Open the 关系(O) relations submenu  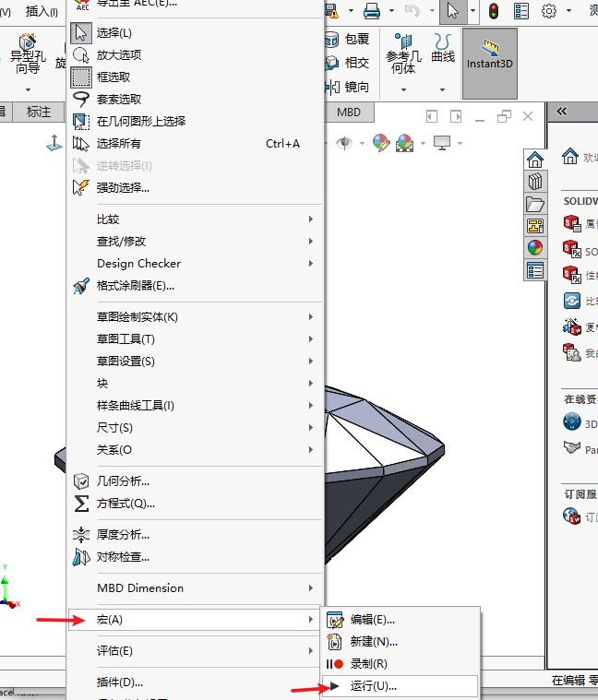pos(196,450)
